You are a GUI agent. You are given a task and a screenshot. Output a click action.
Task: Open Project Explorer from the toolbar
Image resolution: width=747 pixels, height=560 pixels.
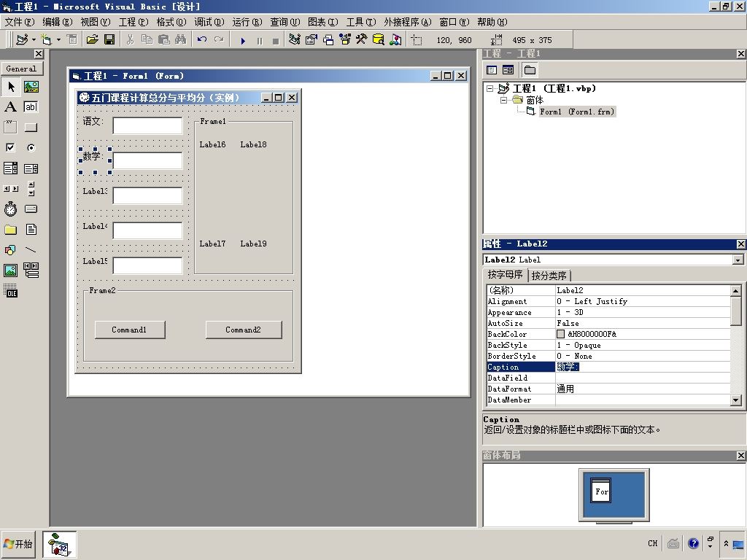pos(295,39)
